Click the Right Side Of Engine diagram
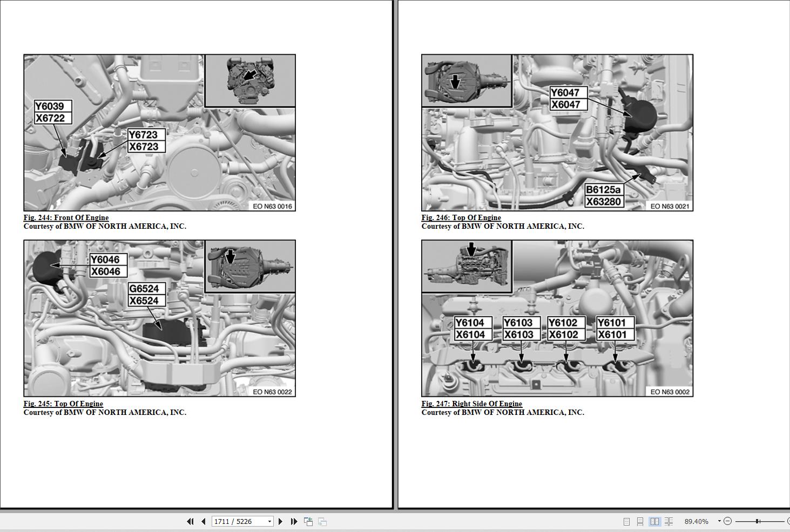 (x=557, y=318)
